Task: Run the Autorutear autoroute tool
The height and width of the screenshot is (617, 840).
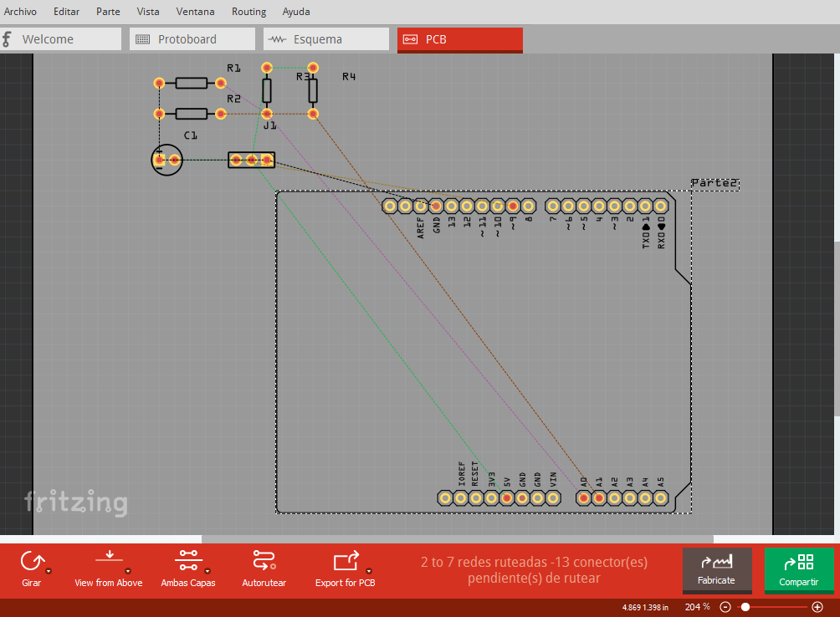Action: point(264,569)
